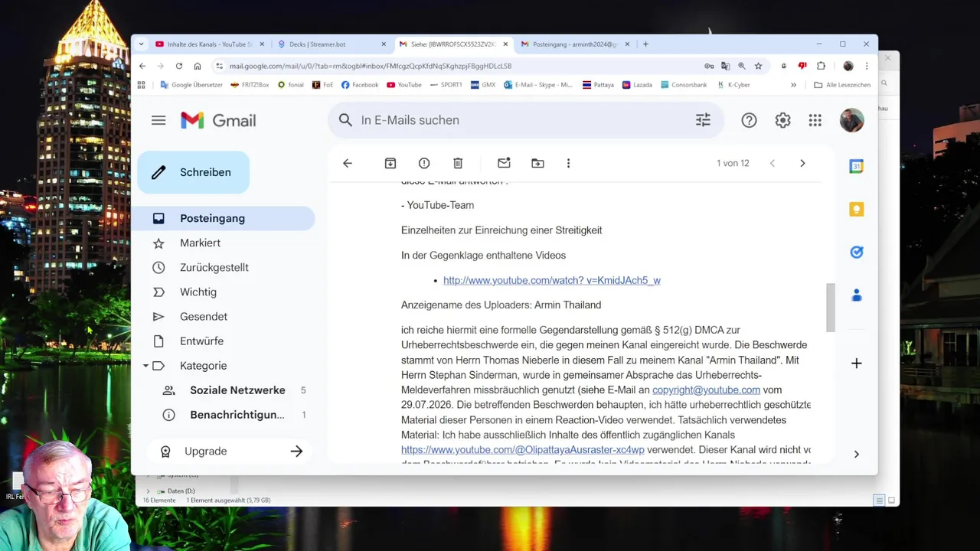Open Alle Lesezeichen folder
This screenshot has width=980, height=551.
(842, 85)
